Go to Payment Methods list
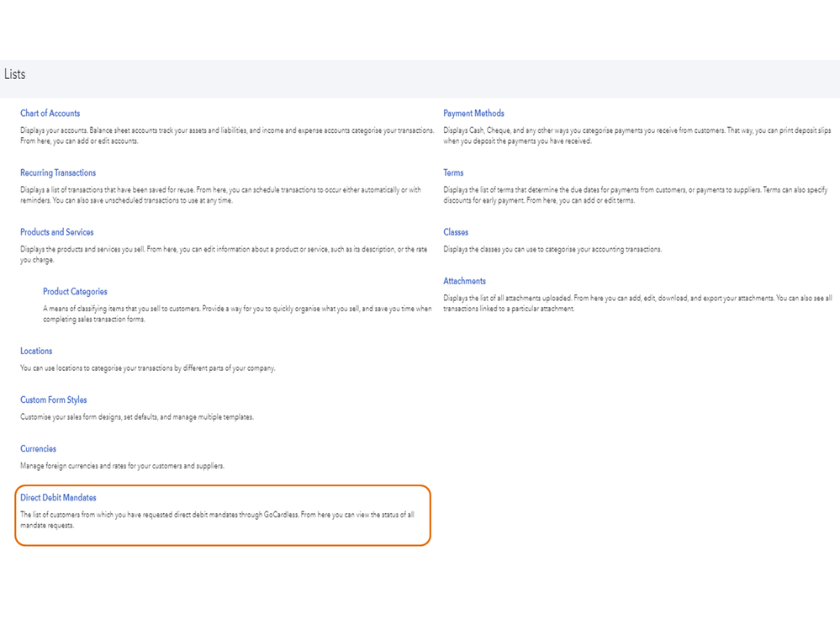Image resolution: width=840 pixels, height=630 pixels. point(473,114)
